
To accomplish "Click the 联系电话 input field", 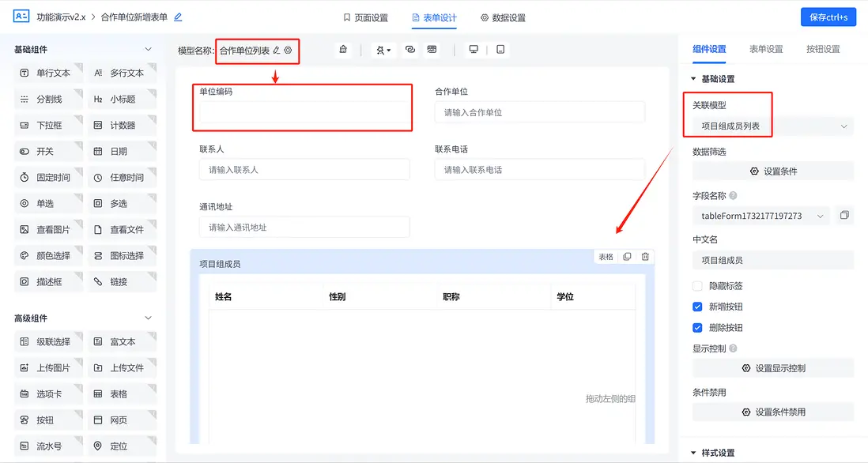I will (540, 170).
